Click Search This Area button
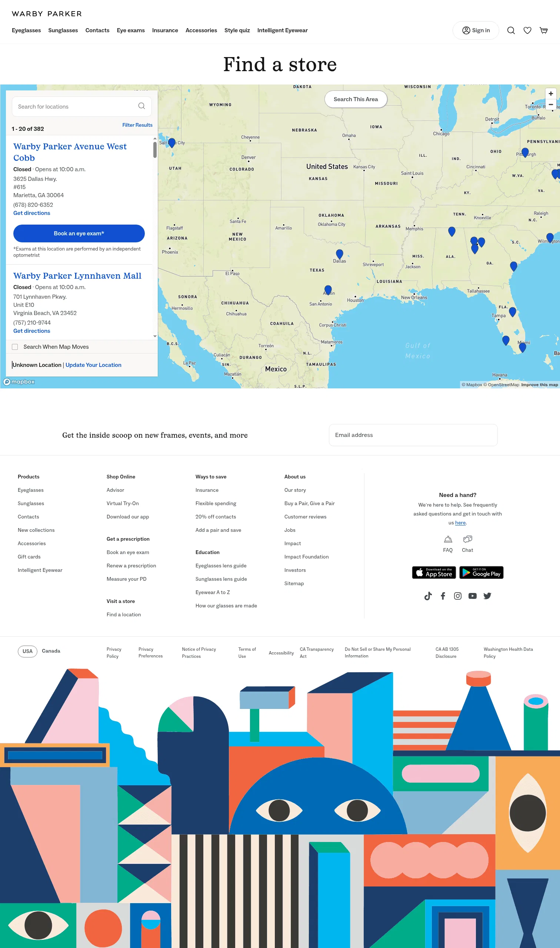The width and height of the screenshot is (560, 948). point(356,99)
